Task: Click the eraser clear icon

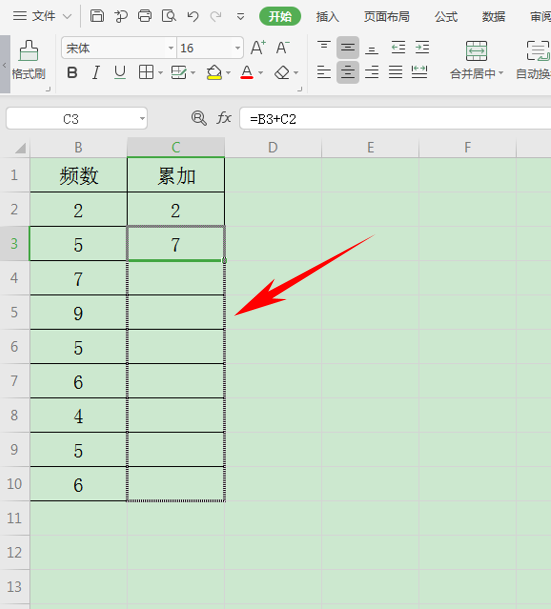Action: [282, 73]
